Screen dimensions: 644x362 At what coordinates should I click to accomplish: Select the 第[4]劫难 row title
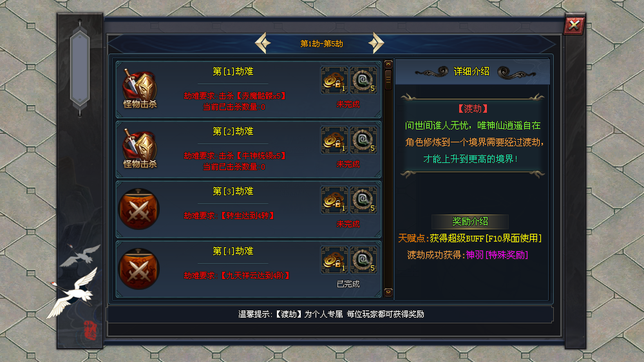pyautogui.click(x=233, y=251)
